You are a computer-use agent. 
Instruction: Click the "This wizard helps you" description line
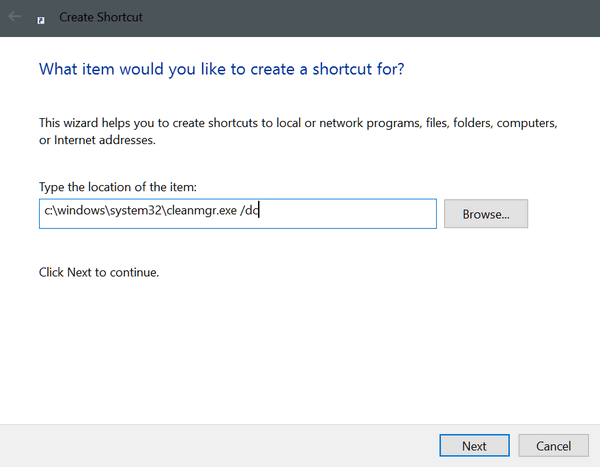[x=298, y=123]
